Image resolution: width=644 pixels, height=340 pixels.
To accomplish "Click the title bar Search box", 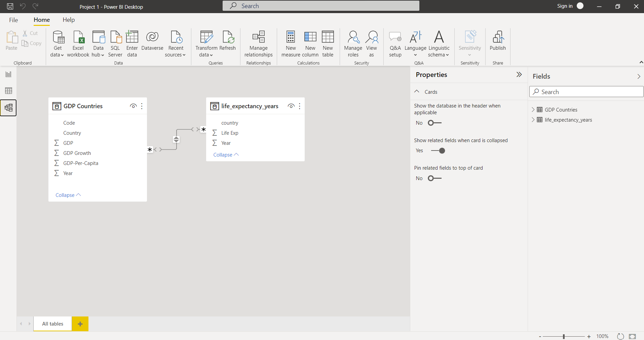I will 321,6.
